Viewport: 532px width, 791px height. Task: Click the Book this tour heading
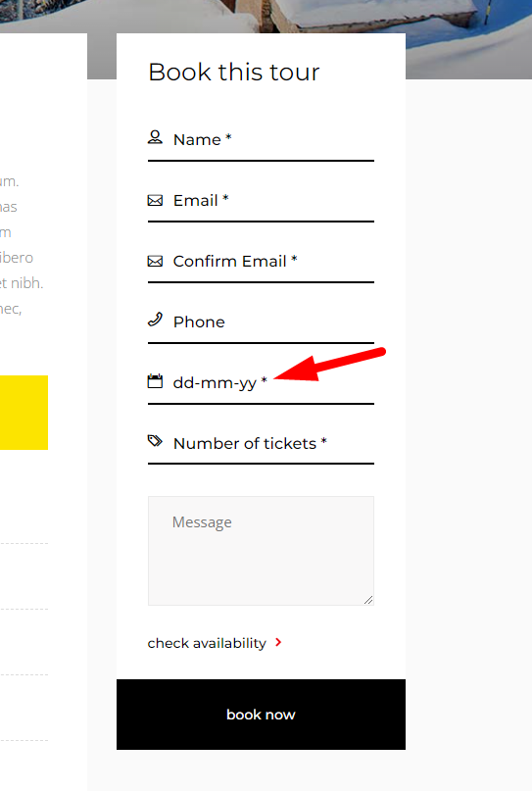tap(234, 72)
